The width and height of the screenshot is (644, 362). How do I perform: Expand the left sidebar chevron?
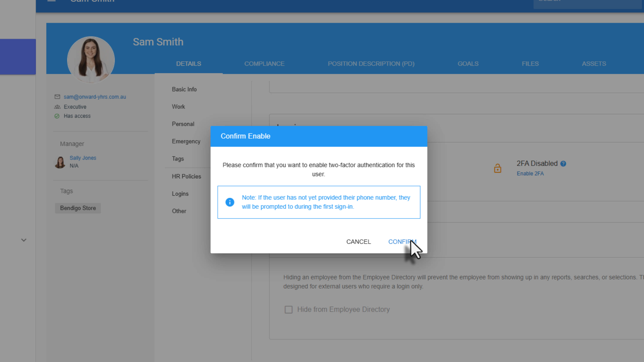tap(24, 240)
